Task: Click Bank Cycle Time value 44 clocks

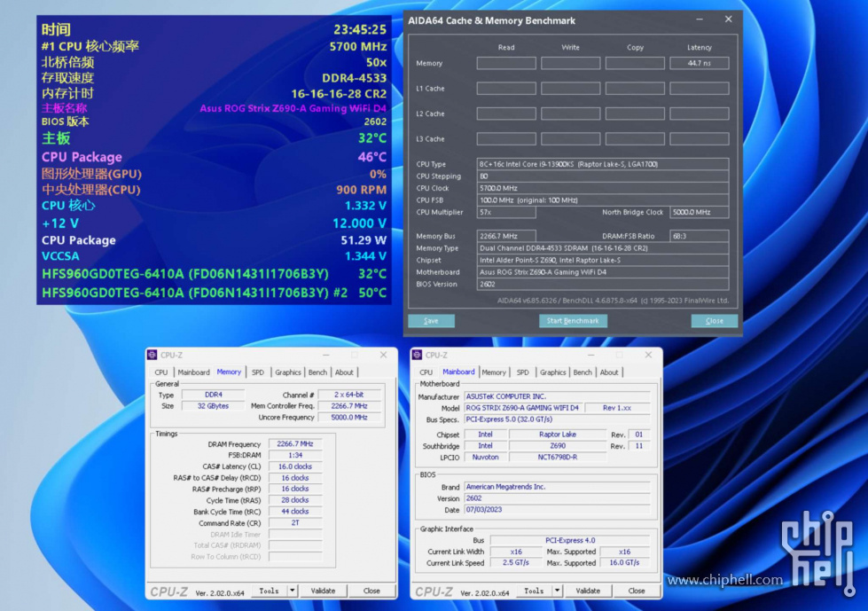Action: 295,512
